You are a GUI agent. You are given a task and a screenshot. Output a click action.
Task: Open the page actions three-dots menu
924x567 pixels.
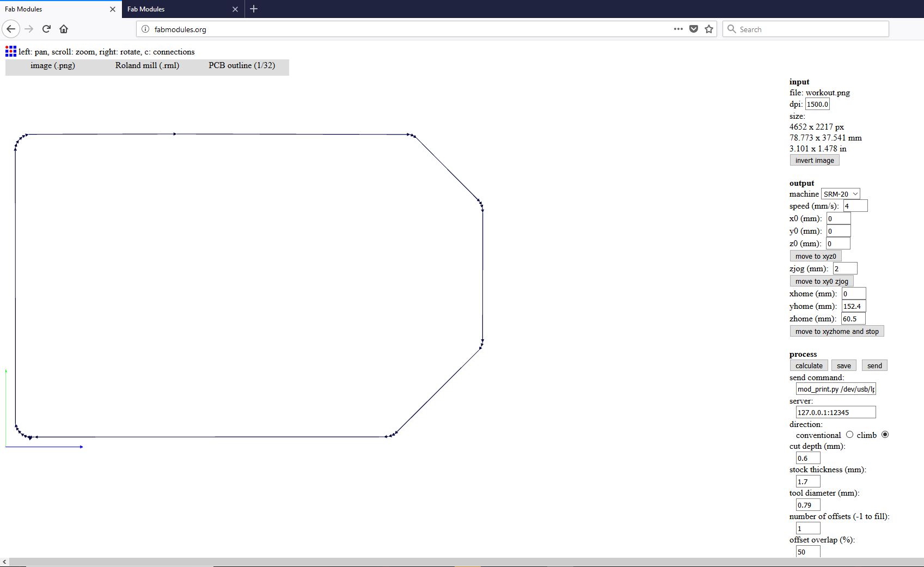click(x=678, y=29)
